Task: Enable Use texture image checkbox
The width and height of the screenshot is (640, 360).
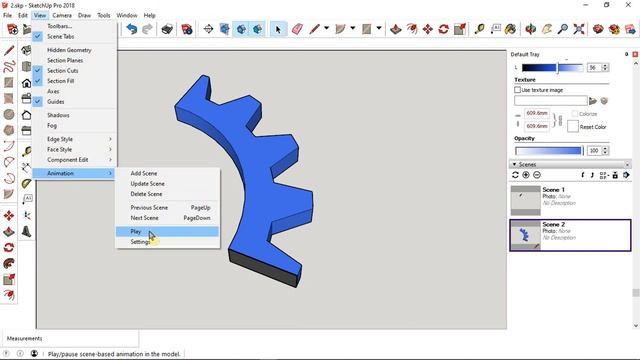Action: tap(518, 90)
